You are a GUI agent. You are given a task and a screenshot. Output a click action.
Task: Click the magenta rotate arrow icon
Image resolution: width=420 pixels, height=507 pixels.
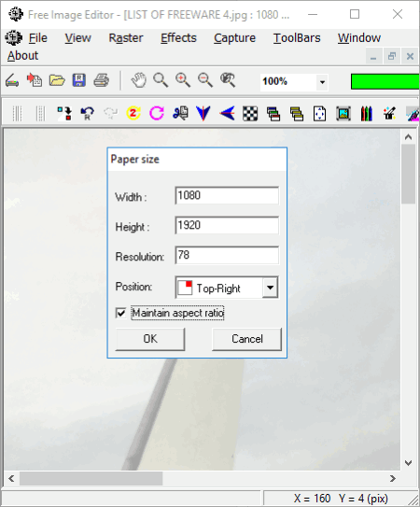coord(157,114)
